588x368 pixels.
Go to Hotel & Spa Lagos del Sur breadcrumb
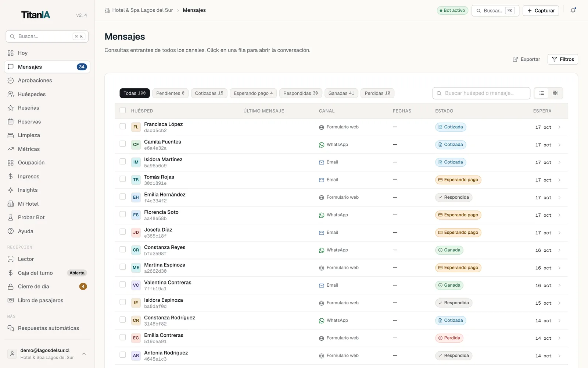coord(139,10)
